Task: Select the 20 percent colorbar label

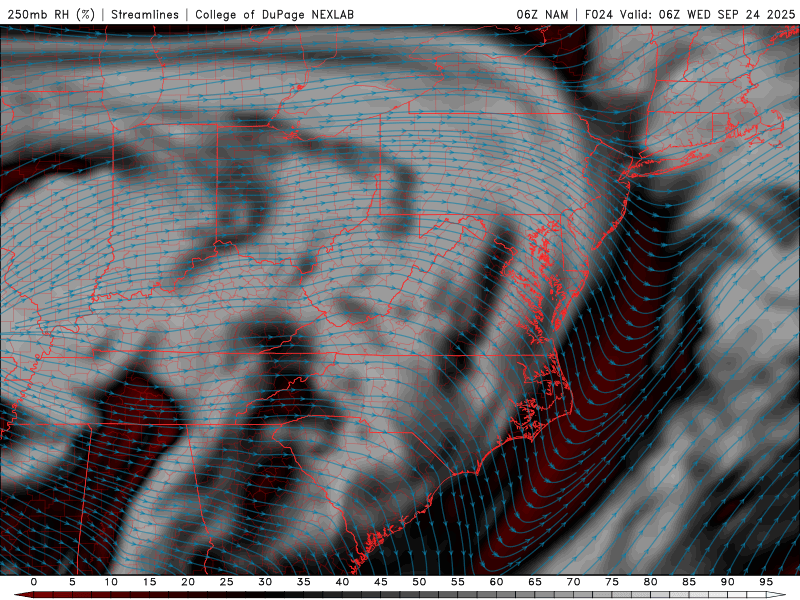Action: [188, 582]
